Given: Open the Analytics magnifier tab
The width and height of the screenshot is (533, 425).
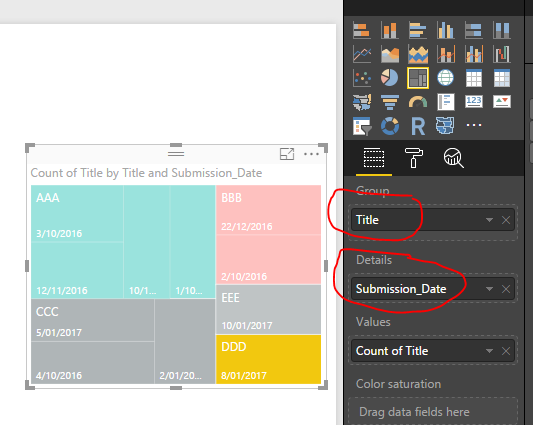Looking at the screenshot, I should (453, 158).
